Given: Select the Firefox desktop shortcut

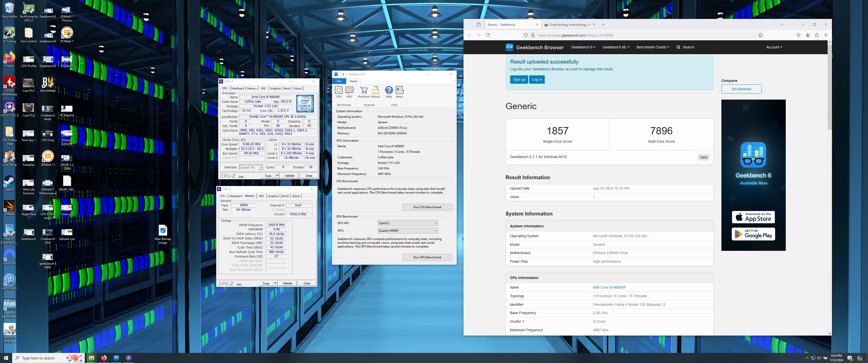Looking at the screenshot, I should pos(9,60).
